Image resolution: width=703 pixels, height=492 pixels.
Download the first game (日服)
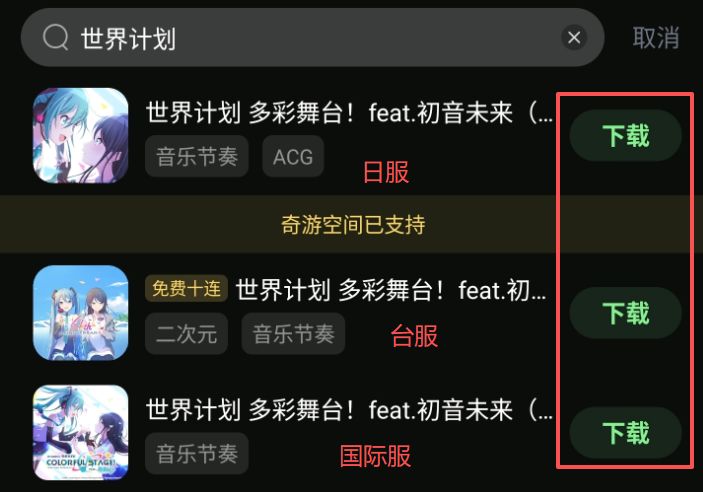[x=625, y=135]
